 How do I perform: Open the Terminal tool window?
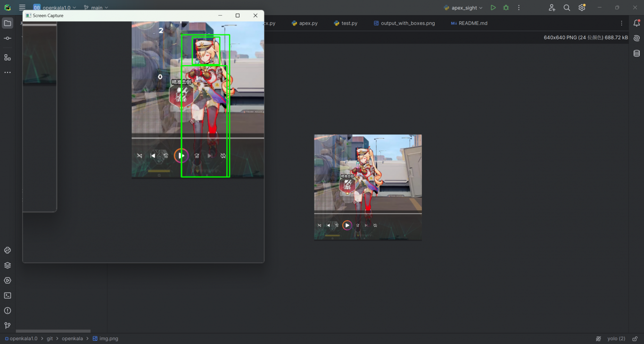click(8, 295)
